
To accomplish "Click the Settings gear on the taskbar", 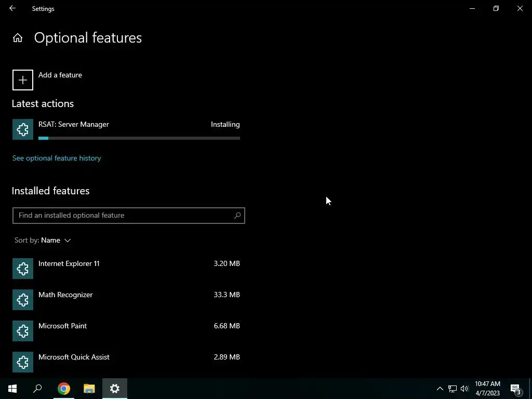I will point(115,389).
